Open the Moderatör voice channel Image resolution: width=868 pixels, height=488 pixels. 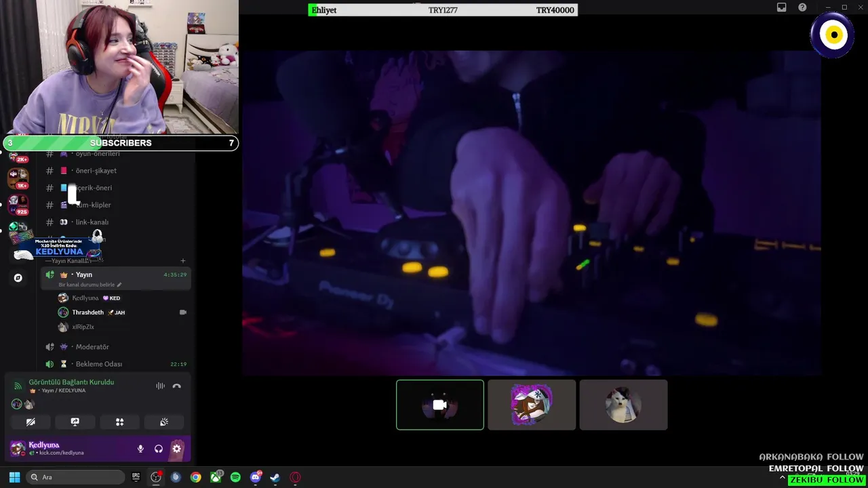tap(115, 347)
